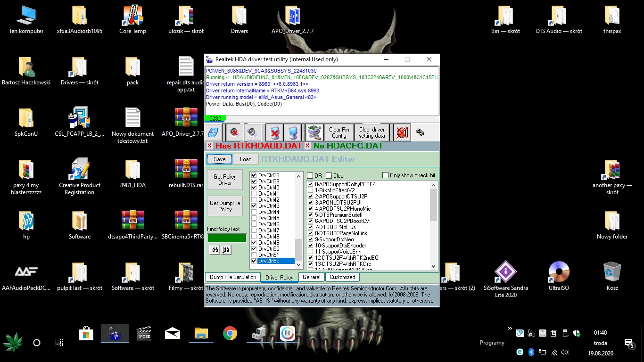The width and height of the screenshot is (644, 362).
Task: Click the speaker with red X toolbar icon
Action: click(x=233, y=132)
